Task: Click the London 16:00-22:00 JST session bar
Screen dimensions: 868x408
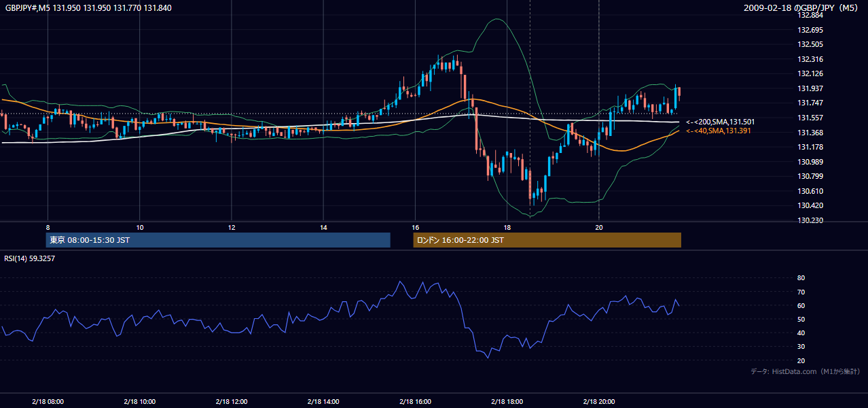Action: tap(547, 240)
